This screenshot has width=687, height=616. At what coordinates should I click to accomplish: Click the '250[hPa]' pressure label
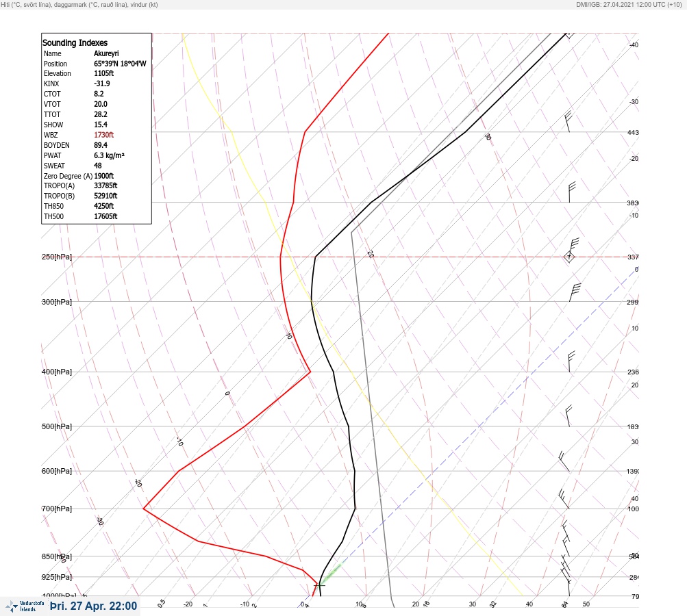pyautogui.click(x=57, y=257)
